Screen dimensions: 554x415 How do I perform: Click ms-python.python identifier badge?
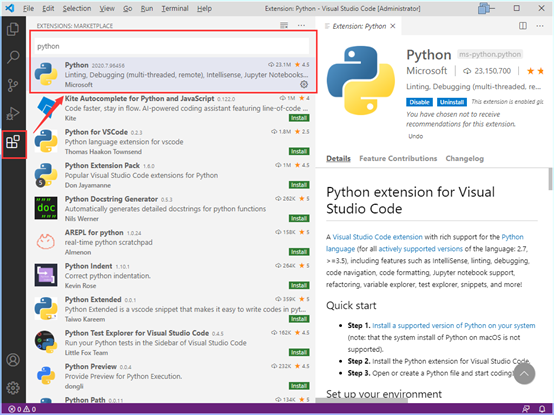pyautogui.click(x=490, y=54)
